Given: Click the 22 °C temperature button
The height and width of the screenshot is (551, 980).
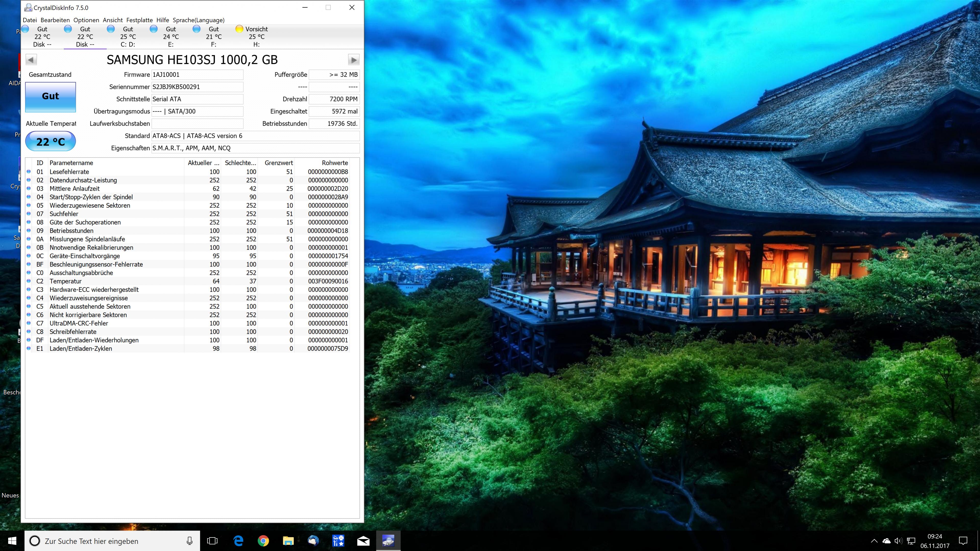Looking at the screenshot, I should pyautogui.click(x=51, y=141).
